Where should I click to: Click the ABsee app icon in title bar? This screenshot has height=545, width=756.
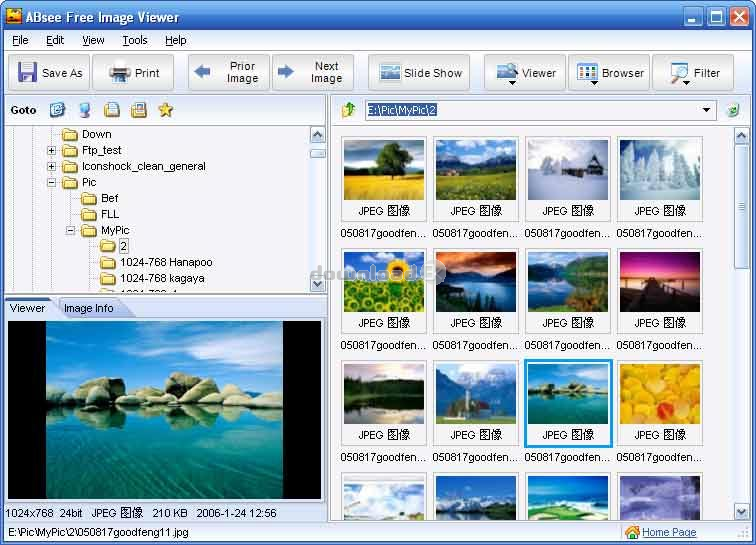pos(14,16)
